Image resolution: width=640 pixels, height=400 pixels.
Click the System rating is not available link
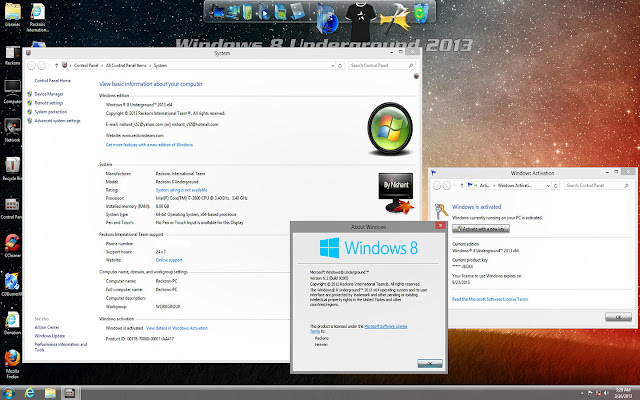click(x=182, y=190)
